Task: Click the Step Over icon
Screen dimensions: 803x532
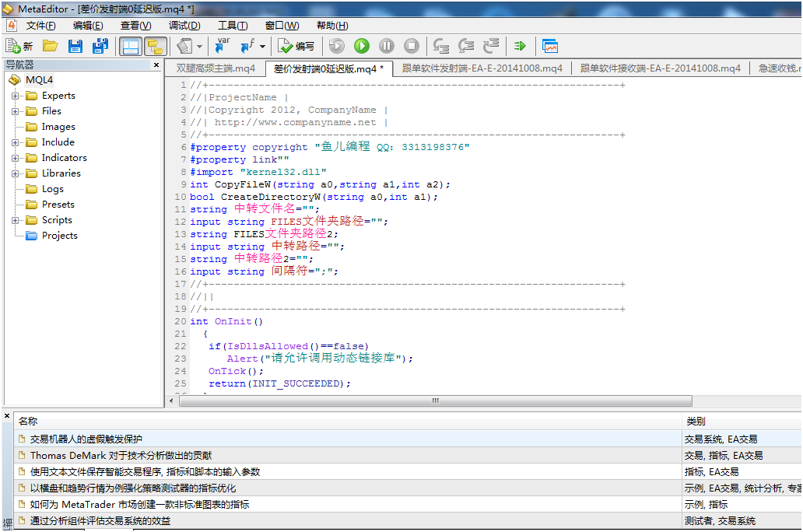Action: (x=466, y=46)
